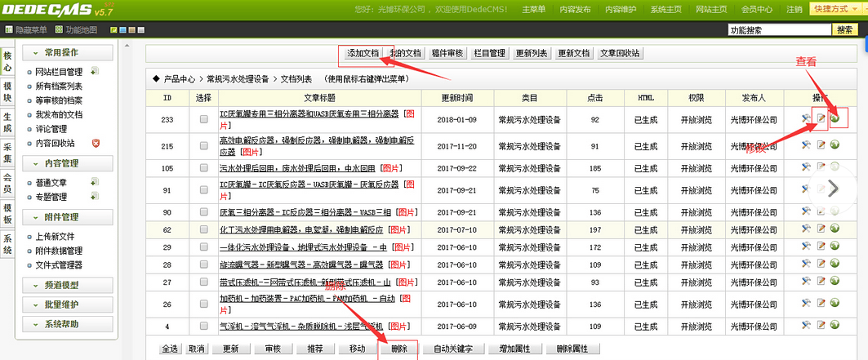The height and width of the screenshot is (360, 868).
Task: Click green view globe in row ID 215
Action: click(x=835, y=144)
